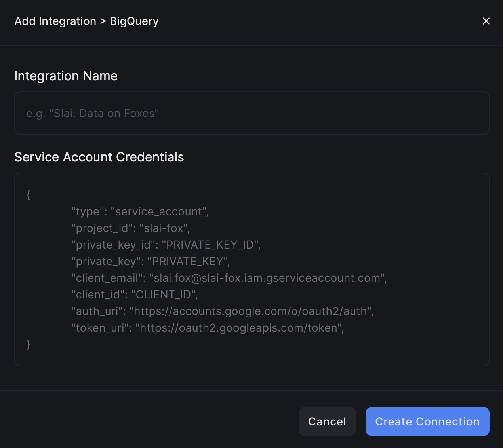
Task: Click the X icon in the dialog header
Action: pos(486,21)
